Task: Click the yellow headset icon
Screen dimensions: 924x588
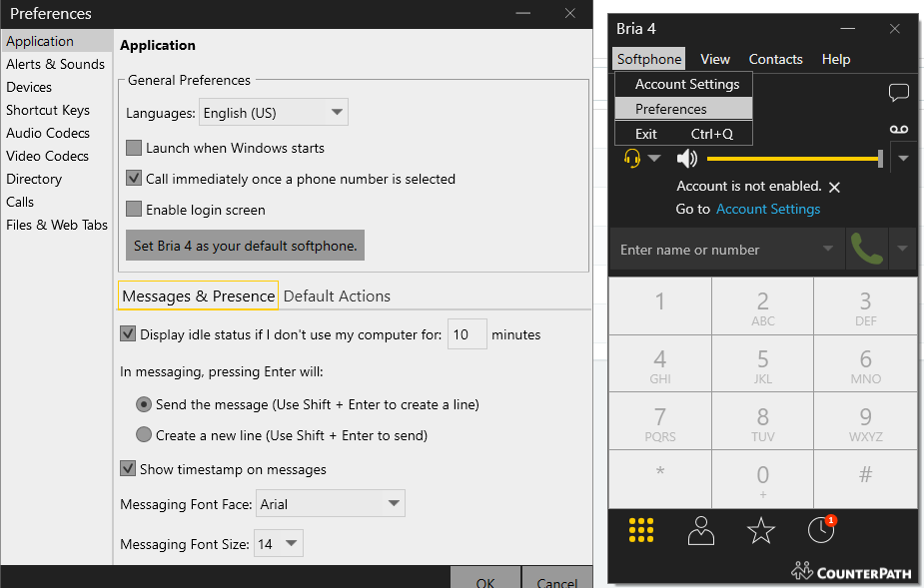Action: 631,159
